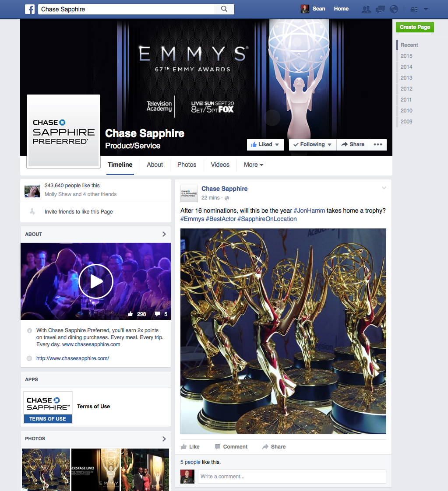Click the Write a comment field
The width and height of the screenshot is (448, 491).
tap(292, 476)
